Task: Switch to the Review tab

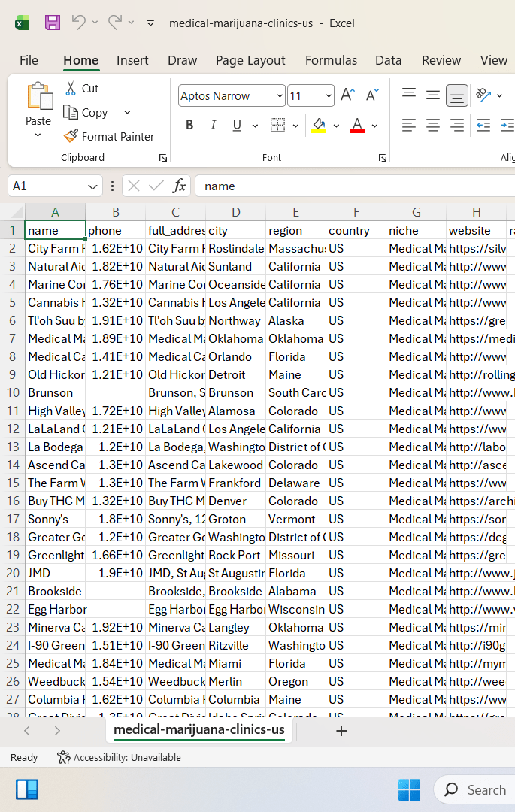Action: [x=441, y=61]
